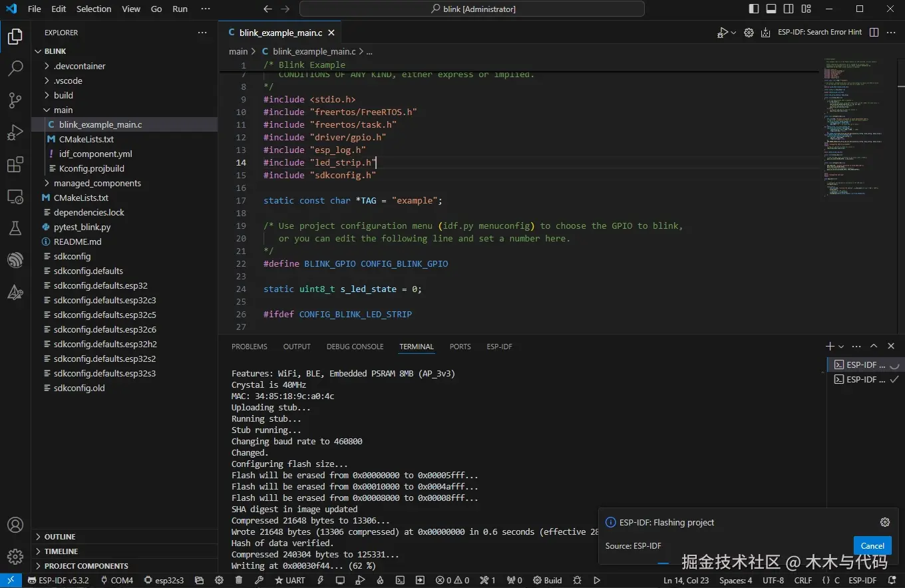Click the ESP-IDF flash lightning icon in status bar
The image size is (905, 588).
[x=320, y=580]
